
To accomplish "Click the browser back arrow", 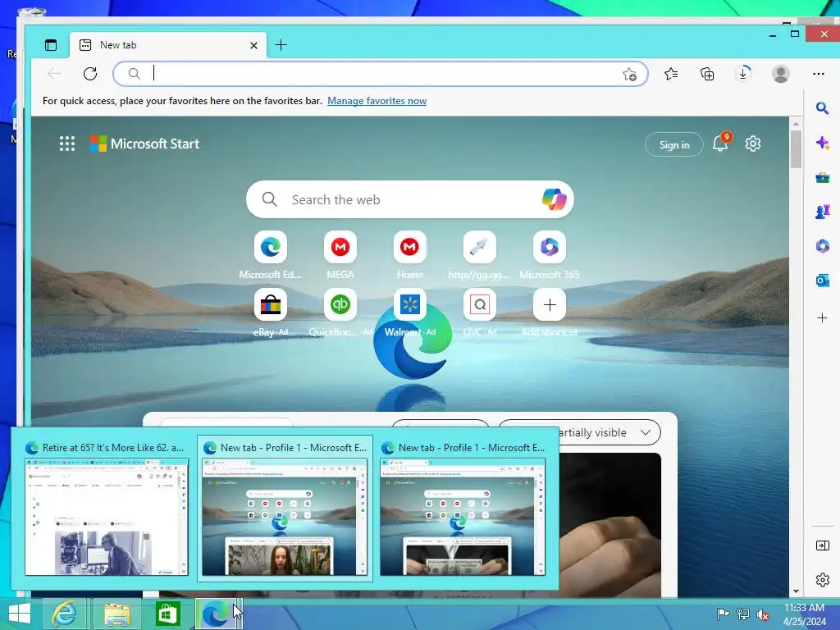I will (x=54, y=73).
